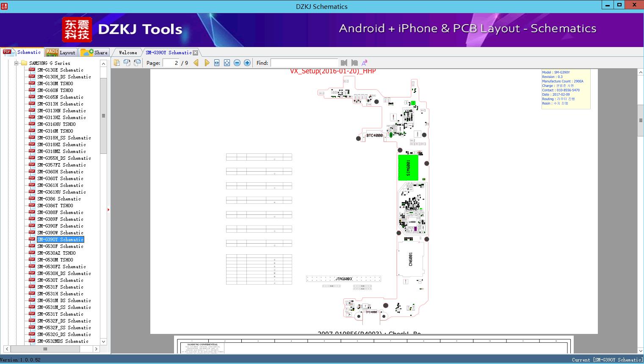The width and height of the screenshot is (644, 364).
Task: Click the document view scroll down arrow
Action: click(641, 350)
